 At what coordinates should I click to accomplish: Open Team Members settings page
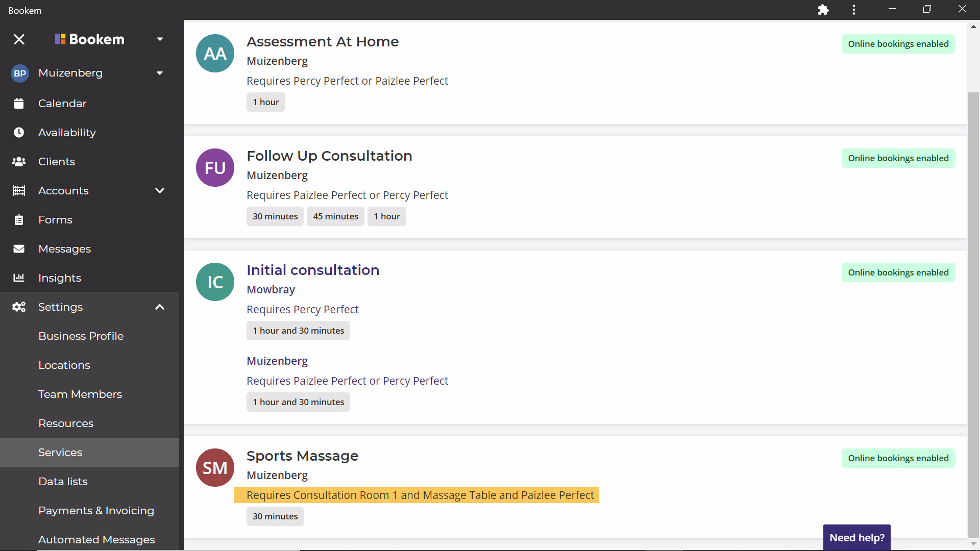(80, 394)
